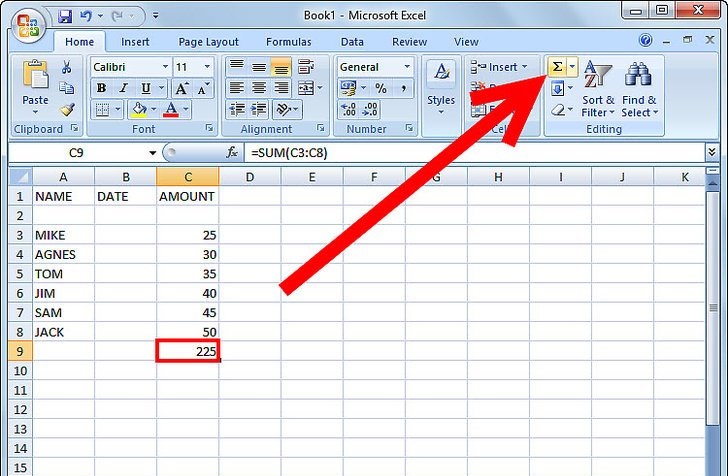Click the Copy icon in Clipboard
The height and width of the screenshot is (476, 728).
[66, 88]
